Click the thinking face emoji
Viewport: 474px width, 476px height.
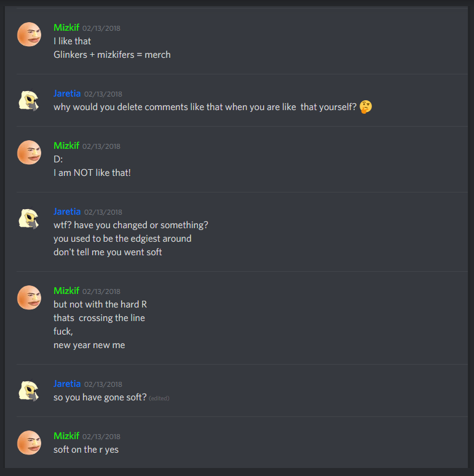point(366,107)
